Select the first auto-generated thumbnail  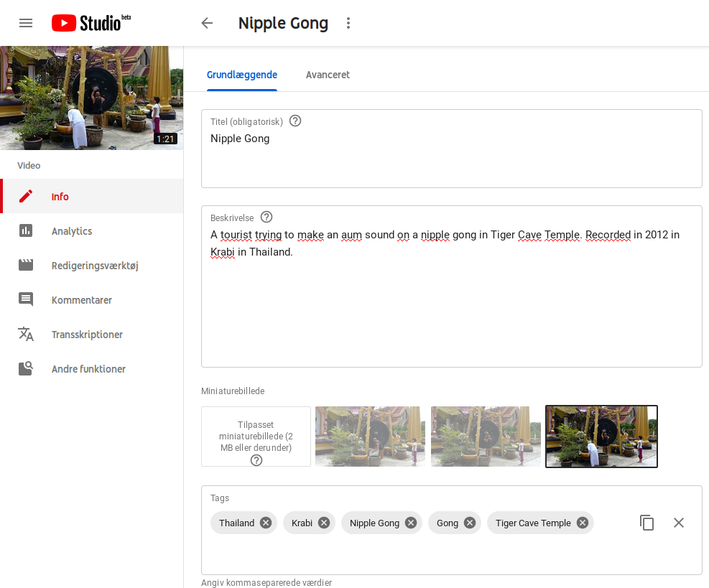click(371, 436)
